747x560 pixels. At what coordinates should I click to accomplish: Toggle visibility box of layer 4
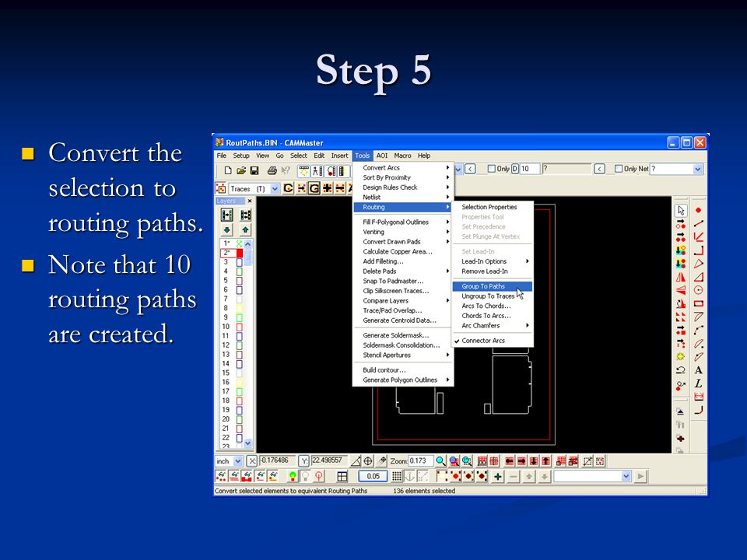[x=240, y=271]
